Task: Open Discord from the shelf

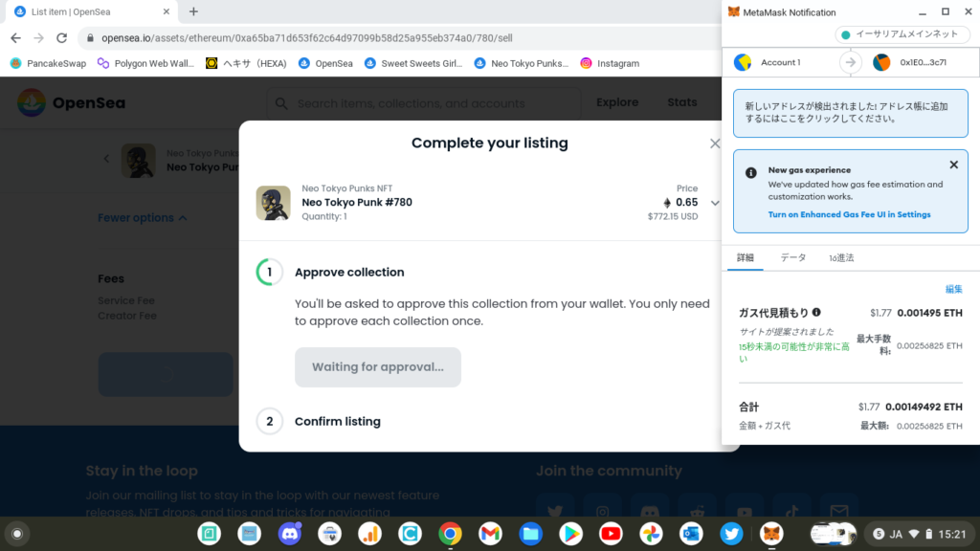Action: click(x=289, y=534)
